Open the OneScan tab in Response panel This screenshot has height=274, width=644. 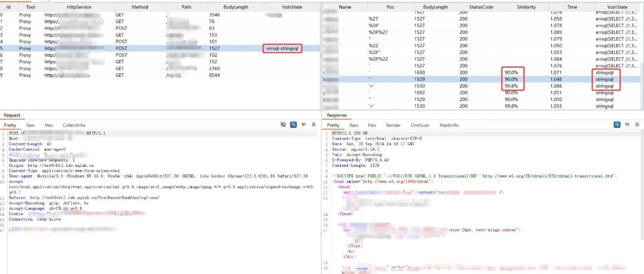pyautogui.click(x=420, y=125)
